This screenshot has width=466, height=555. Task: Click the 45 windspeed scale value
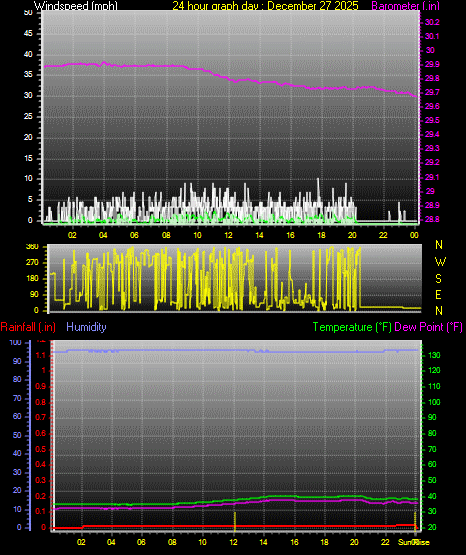(28, 34)
